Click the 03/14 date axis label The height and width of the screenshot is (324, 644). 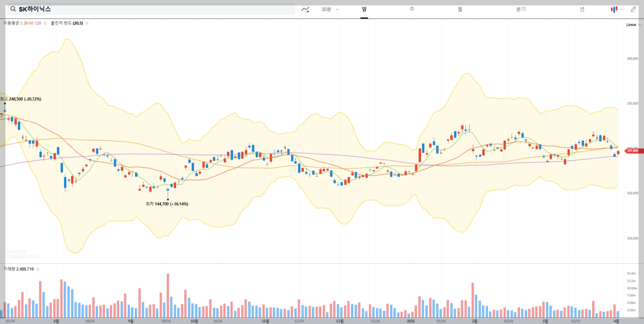click(x=576, y=321)
